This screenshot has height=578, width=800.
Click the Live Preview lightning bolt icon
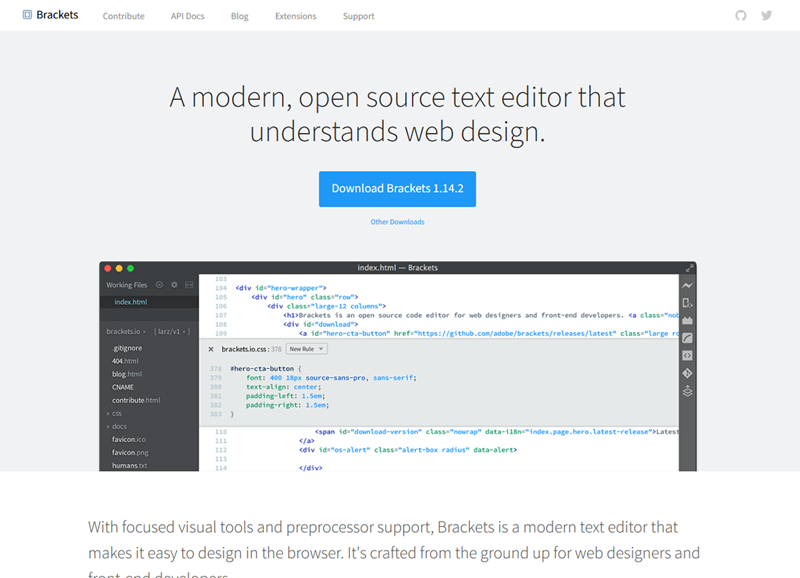(x=687, y=285)
